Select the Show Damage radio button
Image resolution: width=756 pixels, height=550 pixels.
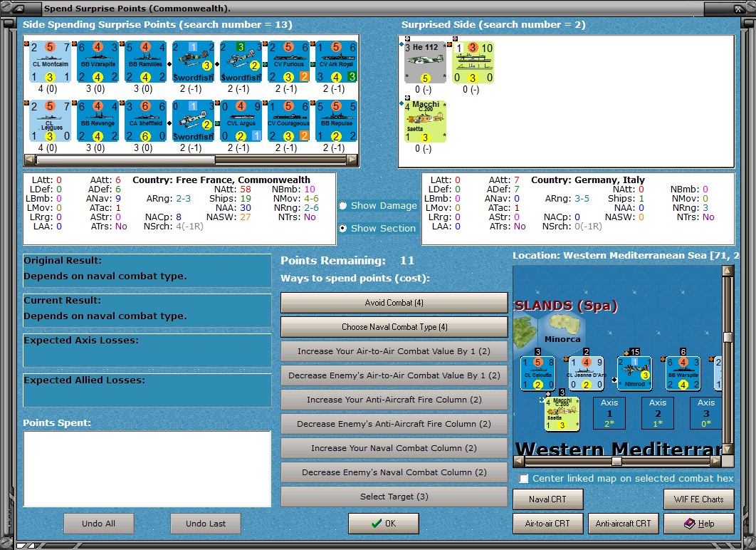[x=343, y=205]
